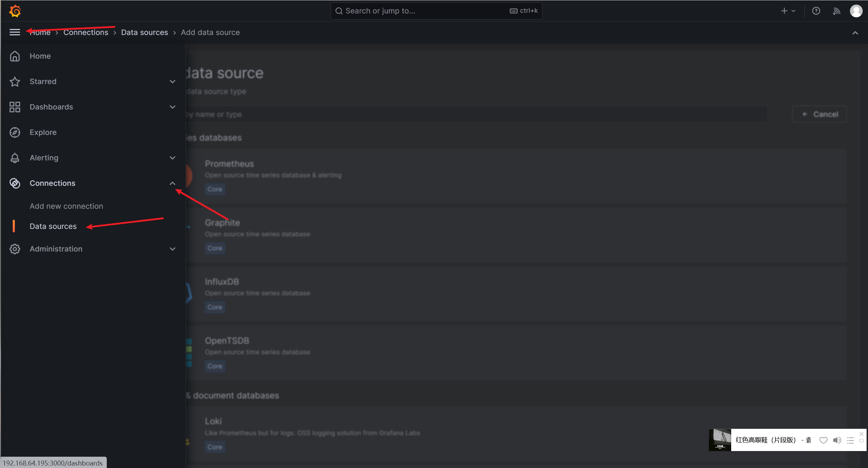Click the Dashboards grid icon
Screen dimensions: 868x468
[x=15, y=107]
